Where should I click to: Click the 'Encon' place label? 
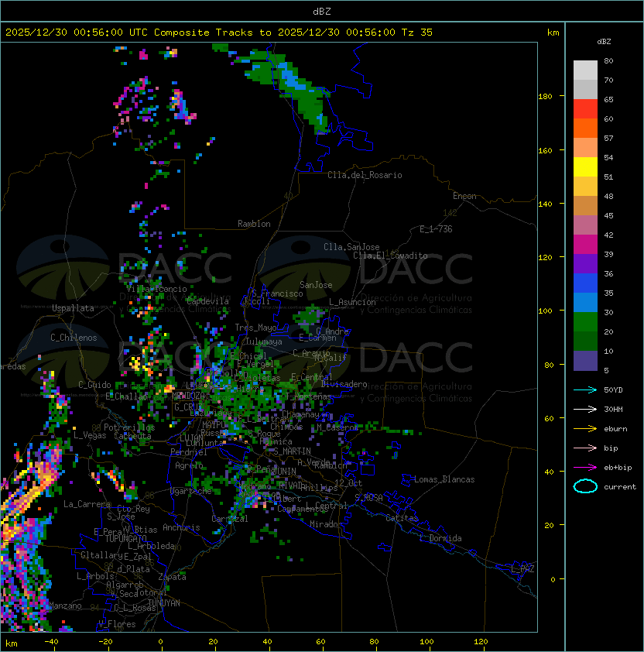tap(464, 196)
